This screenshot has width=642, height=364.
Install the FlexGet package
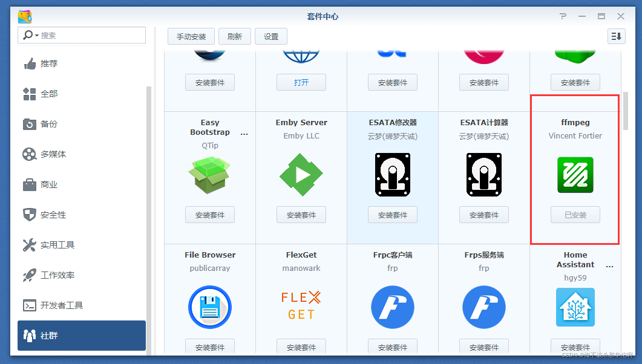pos(301,347)
